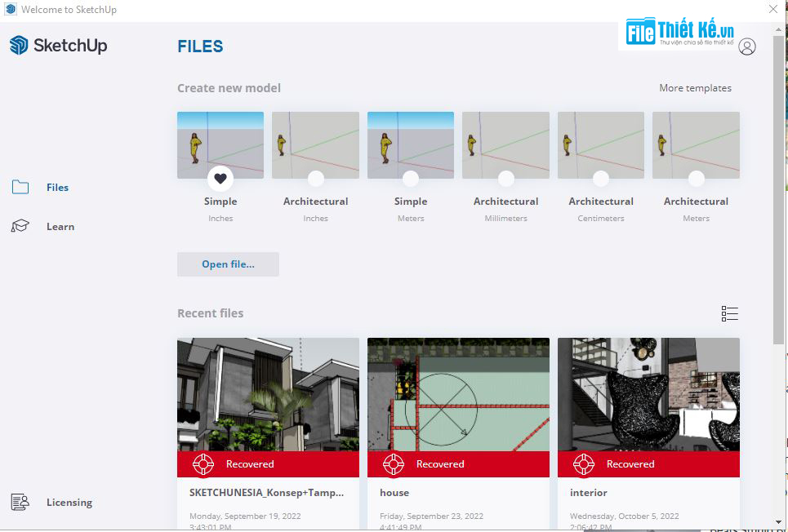The width and height of the screenshot is (788, 532).
Task: Show More templates
Action: 695,88
